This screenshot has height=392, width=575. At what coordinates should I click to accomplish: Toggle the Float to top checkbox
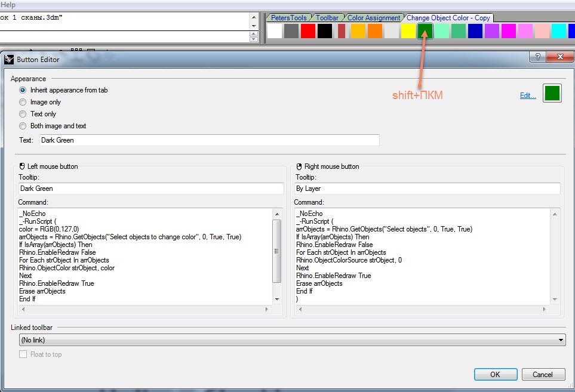pos(23,354)
